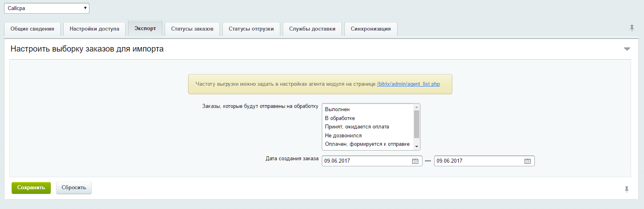Open the agent_list.php link
Image resolution: width=644 pixels, height=209 pixels.
point(408,84)
